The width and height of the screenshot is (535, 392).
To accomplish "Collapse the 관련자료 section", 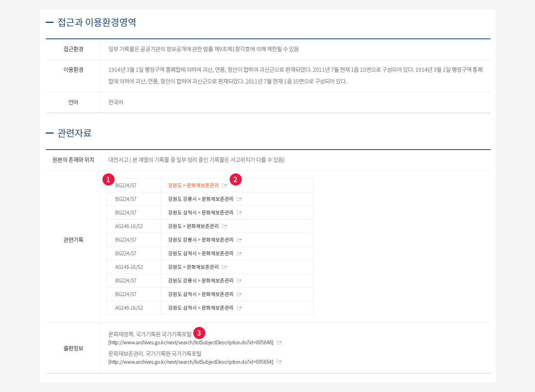I will [50, 133].
